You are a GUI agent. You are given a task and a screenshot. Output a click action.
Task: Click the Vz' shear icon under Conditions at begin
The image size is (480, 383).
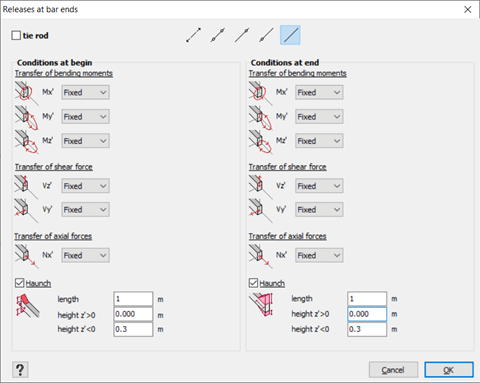coord(26,187)
